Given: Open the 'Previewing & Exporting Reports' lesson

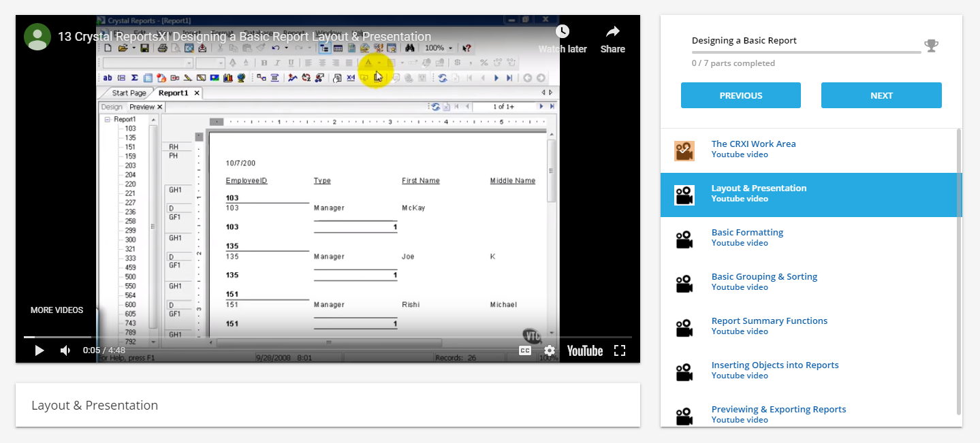Looking at the screenshot, I should 778,409.
